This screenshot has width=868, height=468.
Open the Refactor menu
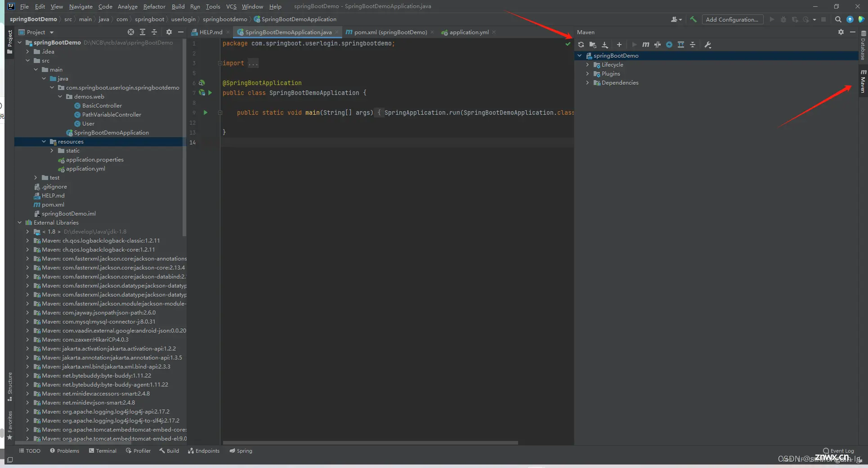154,6
